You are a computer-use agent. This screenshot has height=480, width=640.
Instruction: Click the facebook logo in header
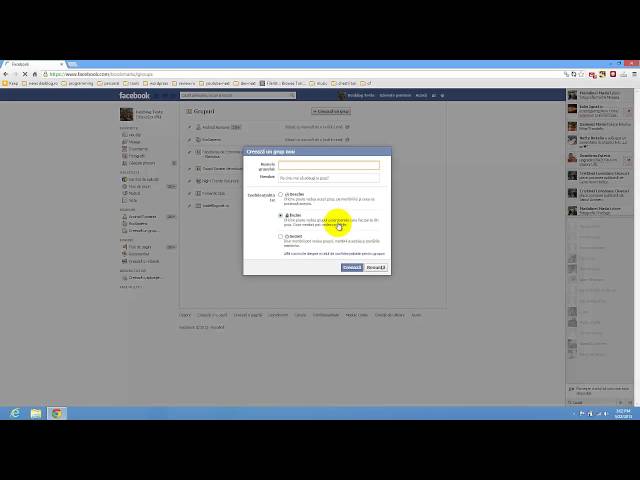(x=134, y=95)
